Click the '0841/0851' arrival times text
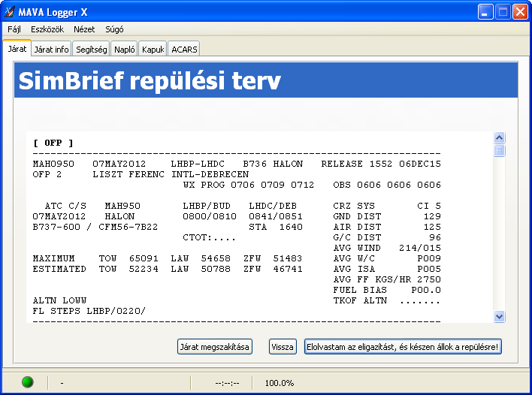This screenshot has height=395, width=532. point(276,216)
